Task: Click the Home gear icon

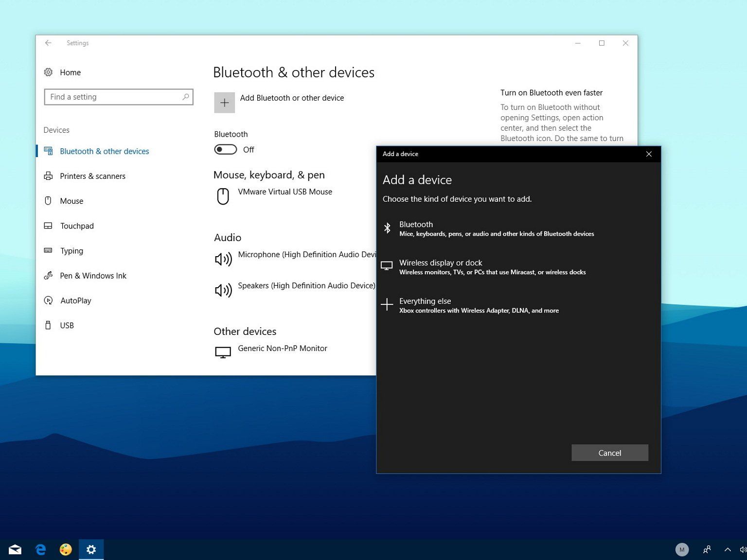Action: (48, 72)
